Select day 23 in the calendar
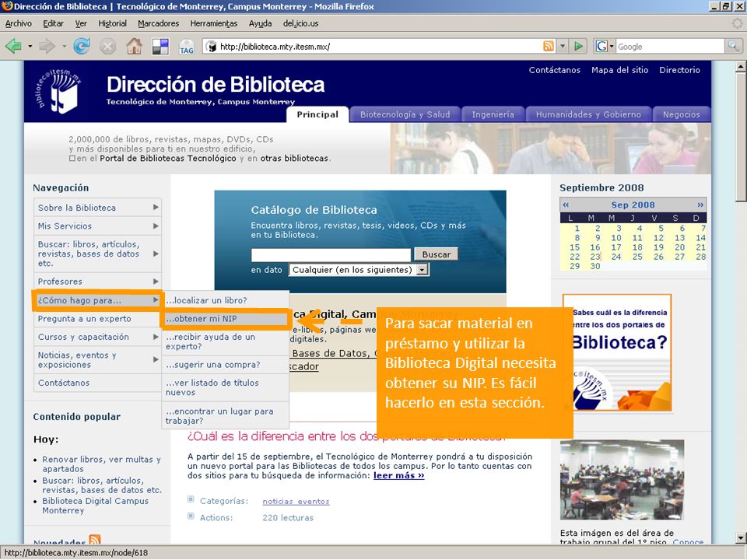747x560 pixels. pyautogui.click(x=595, y=257)
